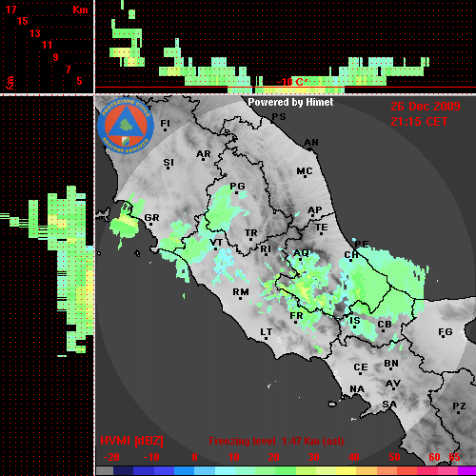Click the 21:15 CET timestamp
Image resolution: width=476 pixels, height=476 pixels.
[x=419, y=122]
